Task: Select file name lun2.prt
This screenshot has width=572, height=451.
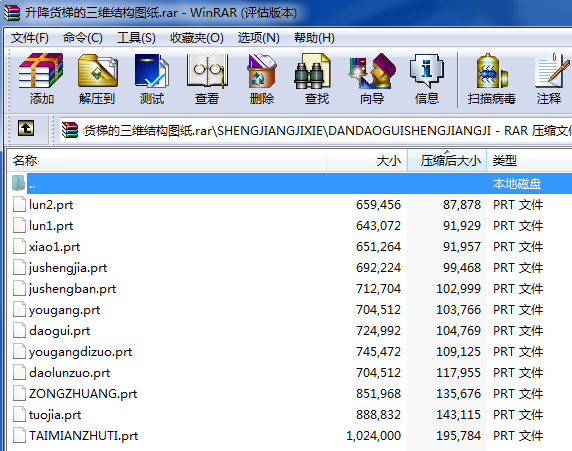Action: 51,205
